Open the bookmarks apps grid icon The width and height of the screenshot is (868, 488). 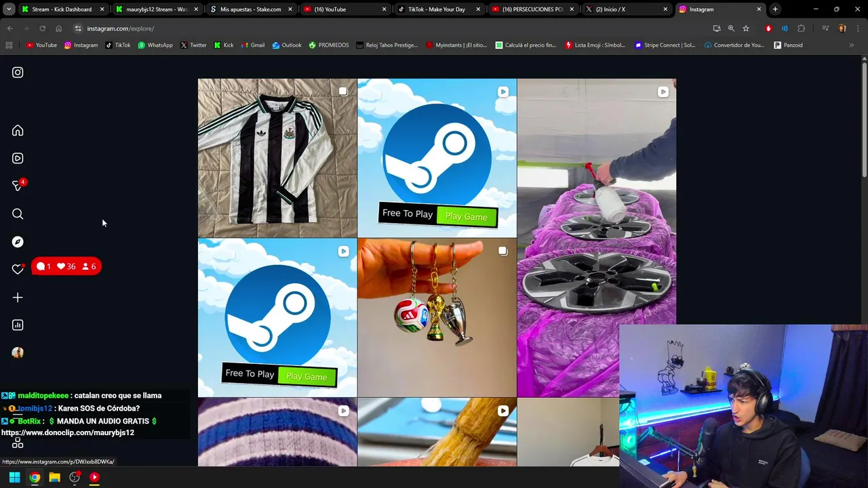(9, 45)
